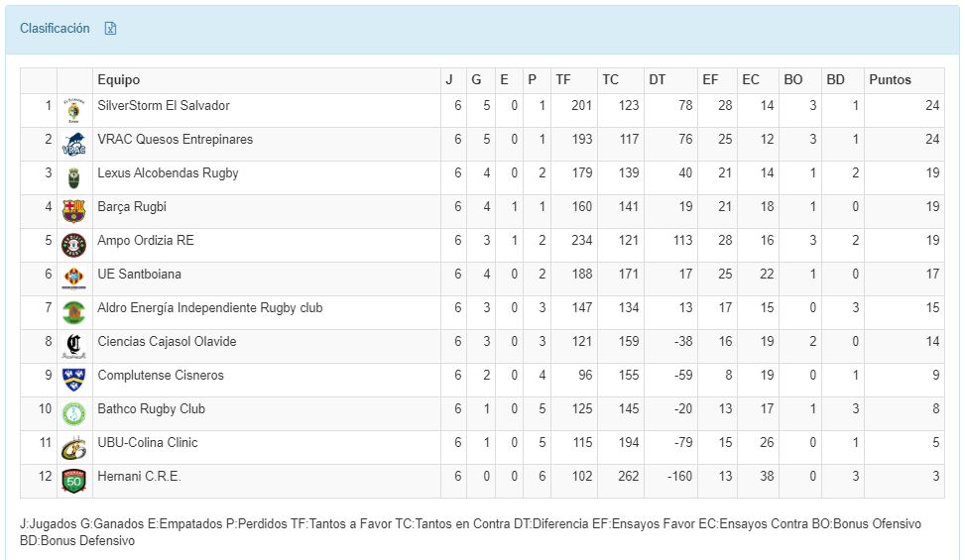Click the Barça Rugbi club badge

[x=73, y=211]
